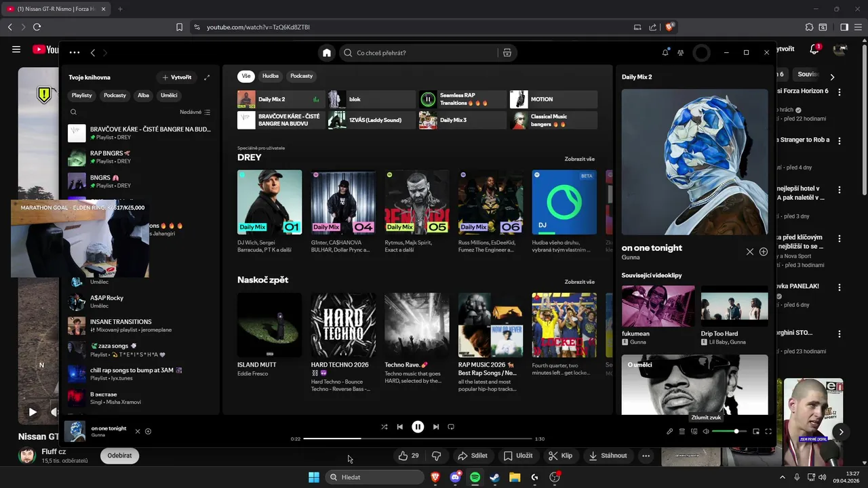Screen dimensions: 868x488
Task: Open lyrics microphone icon in player bar
Action: point(669,432)
